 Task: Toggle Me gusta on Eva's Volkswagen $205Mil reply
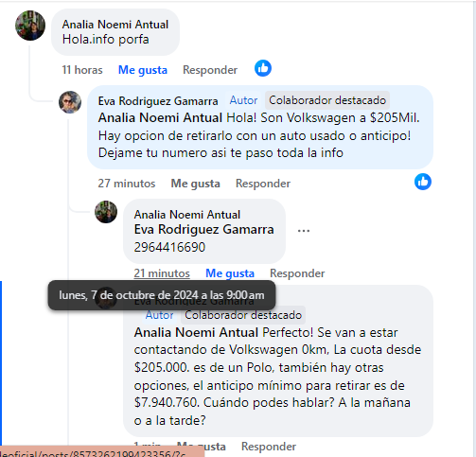click(x=195, y=184)
